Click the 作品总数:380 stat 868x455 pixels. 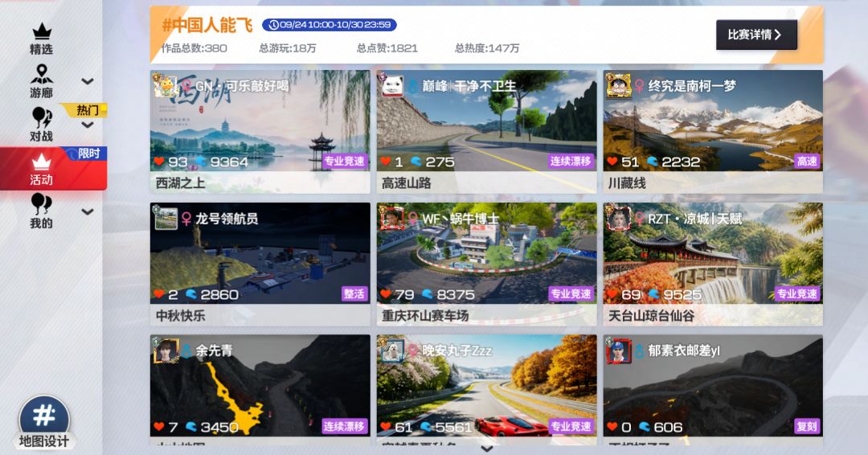click(194, 48)
